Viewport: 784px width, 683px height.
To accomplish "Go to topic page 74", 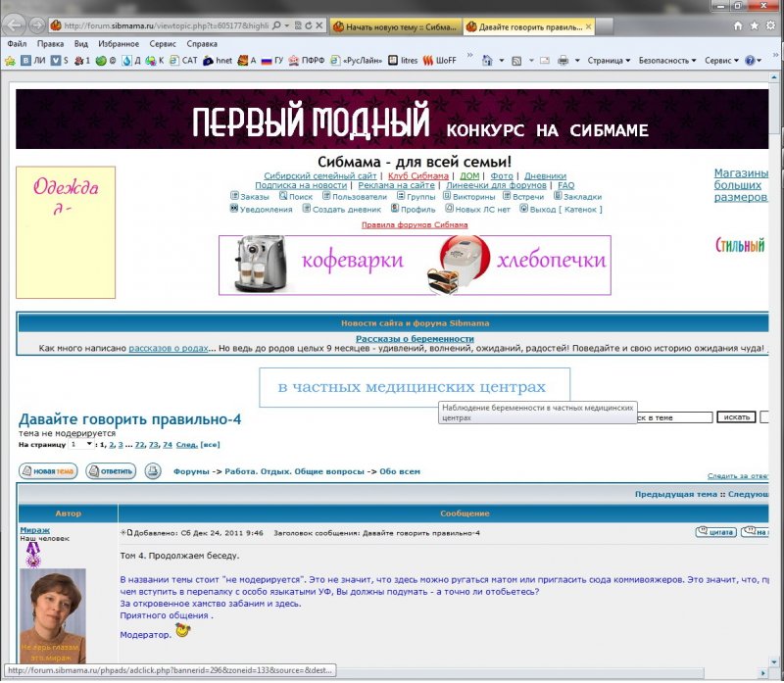I will (x=167, y=445).
